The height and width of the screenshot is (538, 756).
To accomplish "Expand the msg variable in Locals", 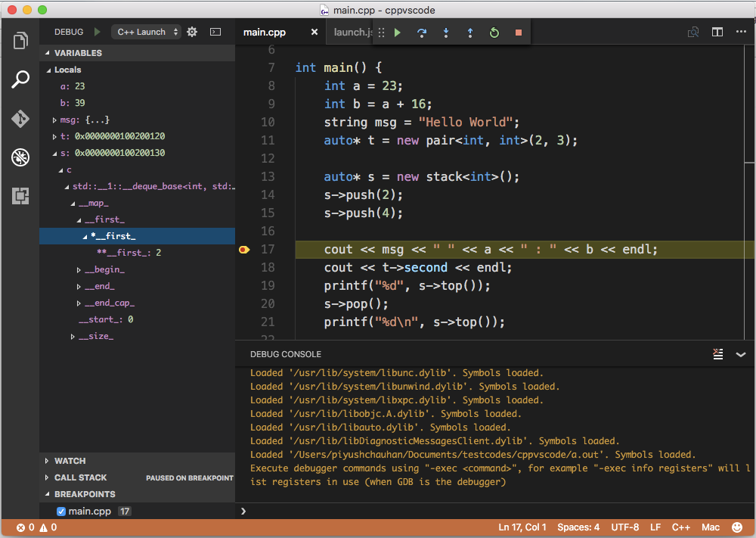I will [54, 120].
